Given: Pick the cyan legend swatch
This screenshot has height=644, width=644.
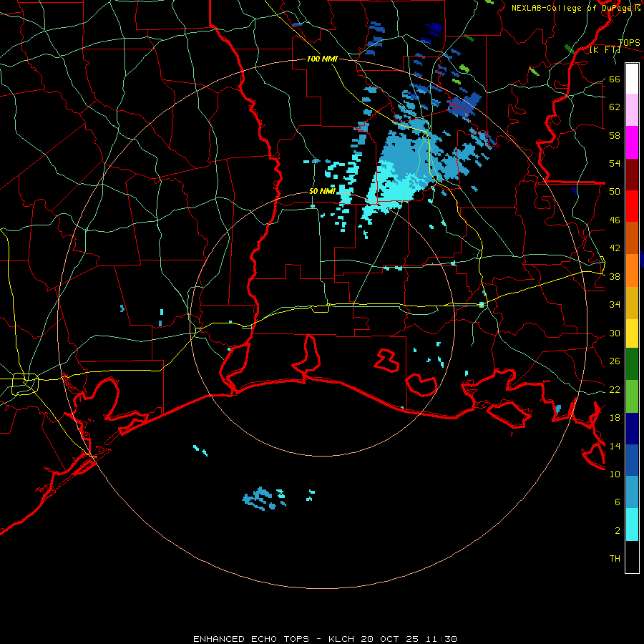Looking at the screenshot, I should (x=632, y=525).
